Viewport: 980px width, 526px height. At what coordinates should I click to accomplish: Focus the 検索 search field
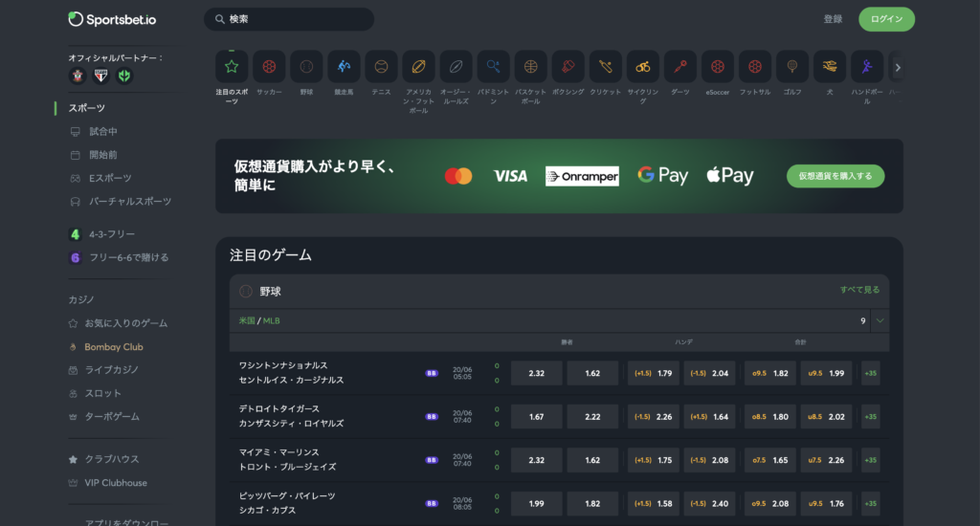[289, 19]
